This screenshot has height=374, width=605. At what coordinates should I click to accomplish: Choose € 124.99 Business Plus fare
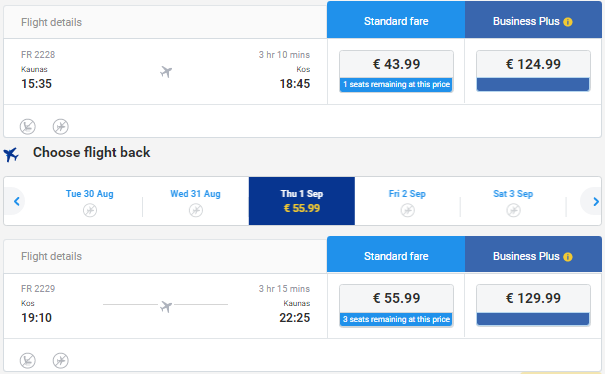point(533,71)
